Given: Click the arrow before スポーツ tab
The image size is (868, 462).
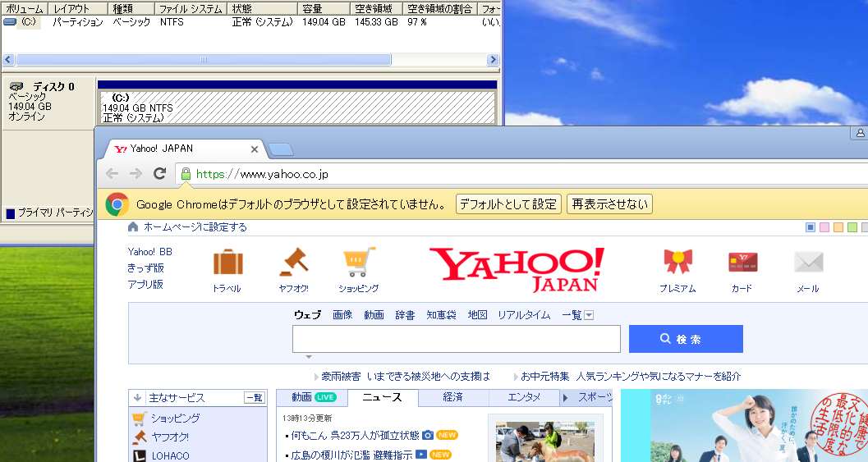Looking at the screenshot, I should click(x=565, y=398).
